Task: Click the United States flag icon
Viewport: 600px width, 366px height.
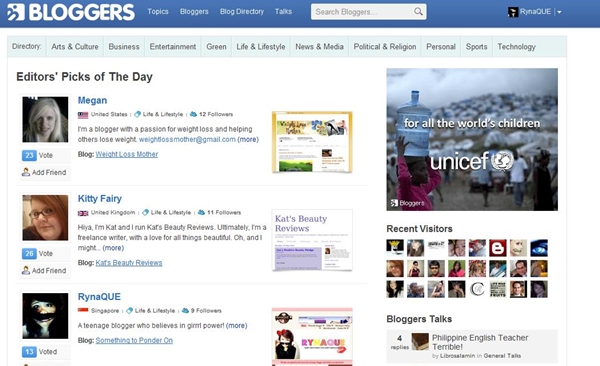Action: coord(83,114)
